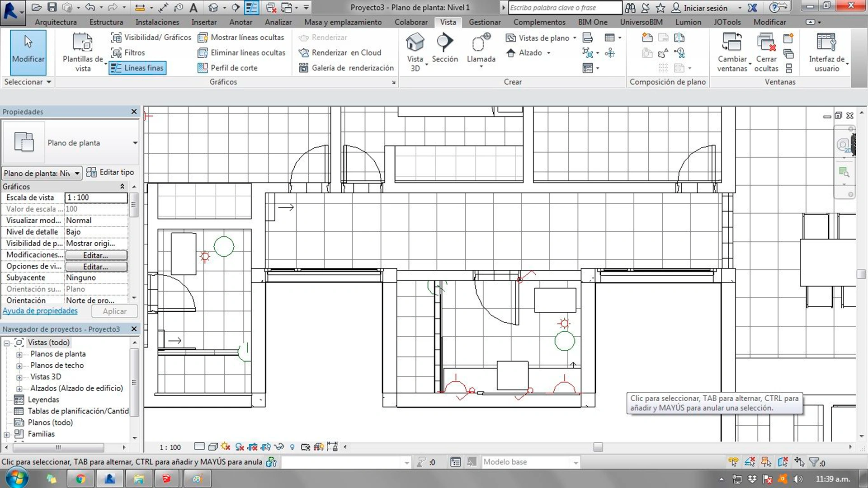The height and width of the screenshot is (488, 868).
Task: Open the Escala de vista dropdown
Action: coord(96,197)
